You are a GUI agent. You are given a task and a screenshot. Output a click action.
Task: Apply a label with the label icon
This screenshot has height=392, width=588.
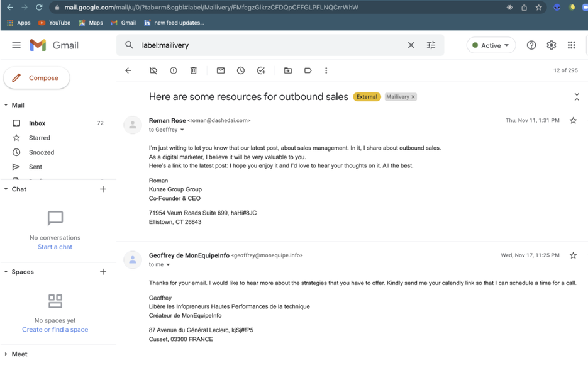point(308,70)
